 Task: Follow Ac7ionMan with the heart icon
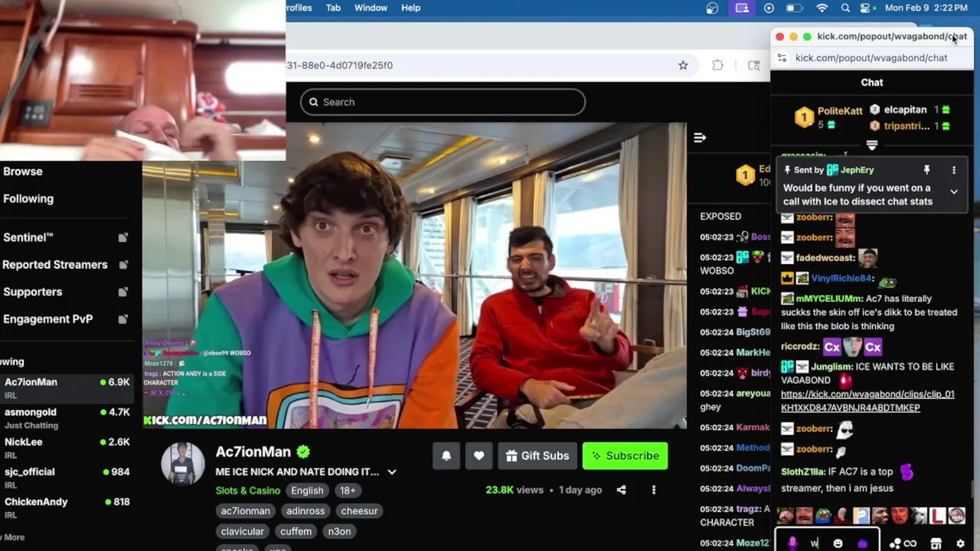pyautogui.click(x=479, y=455)
